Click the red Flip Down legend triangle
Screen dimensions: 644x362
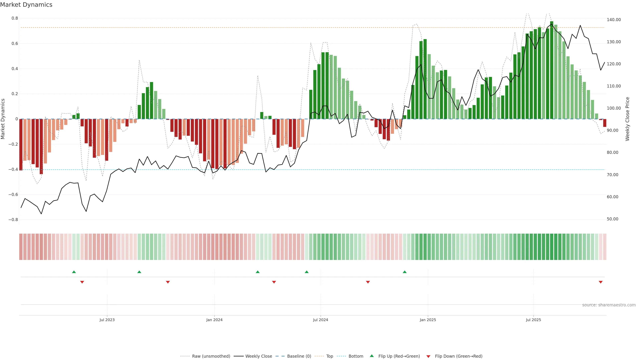[428, 356]
